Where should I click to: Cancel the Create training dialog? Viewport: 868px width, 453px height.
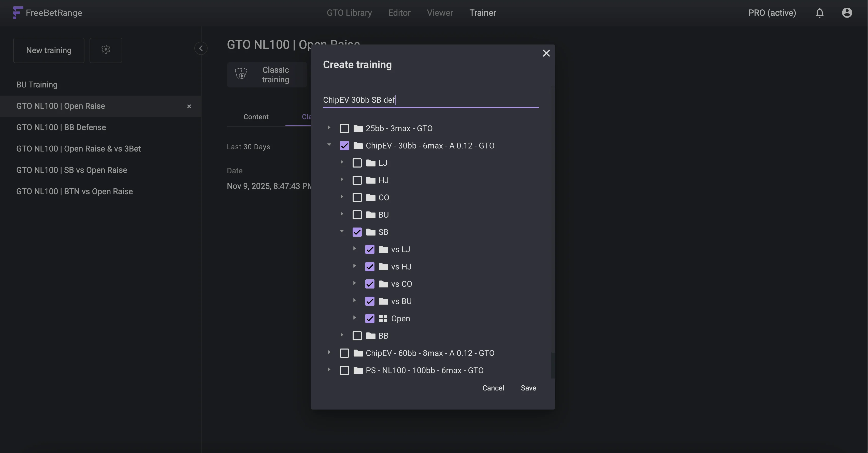pyautogui.click(x=493, y=388)
